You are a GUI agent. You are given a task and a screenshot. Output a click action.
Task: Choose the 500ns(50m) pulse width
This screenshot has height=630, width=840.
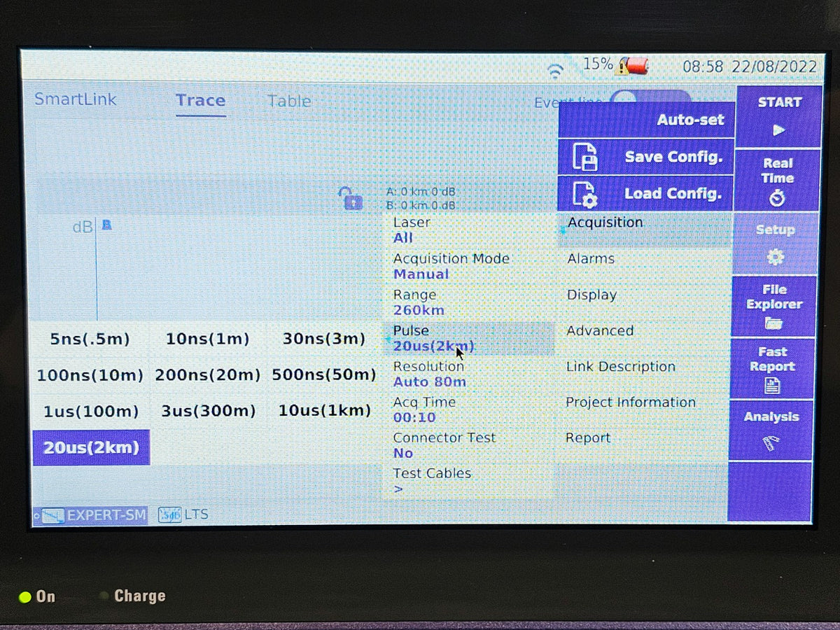(x=324, y=375)
